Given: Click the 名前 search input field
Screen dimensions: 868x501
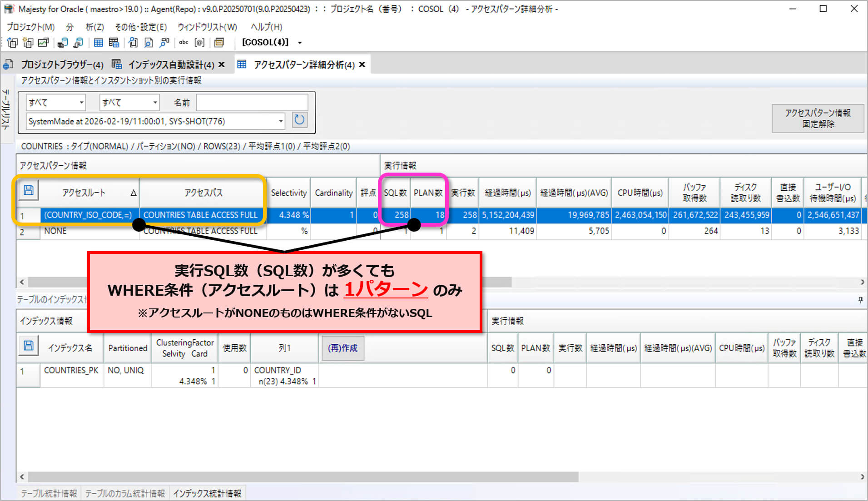Looking at the screenshot, I should 252,103.
